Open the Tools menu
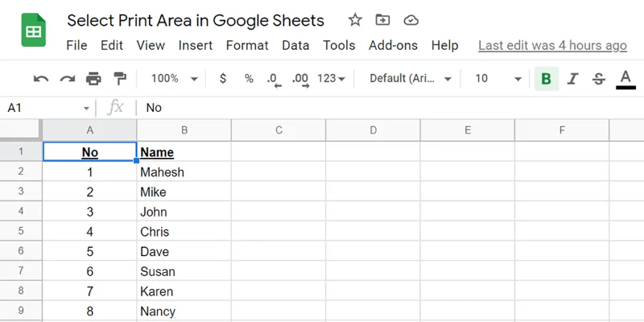The height and width of the screenshot is (322, 644). [x=339, y=45]
